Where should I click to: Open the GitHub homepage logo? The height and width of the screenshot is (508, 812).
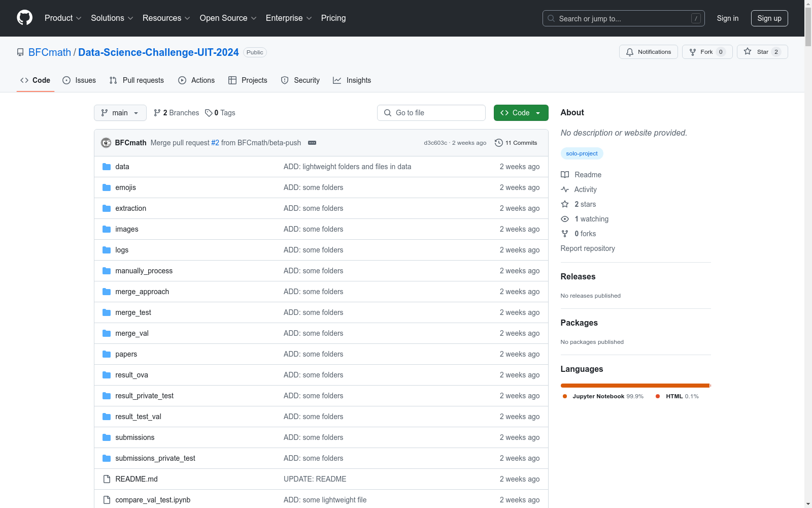tap(24, 18)
